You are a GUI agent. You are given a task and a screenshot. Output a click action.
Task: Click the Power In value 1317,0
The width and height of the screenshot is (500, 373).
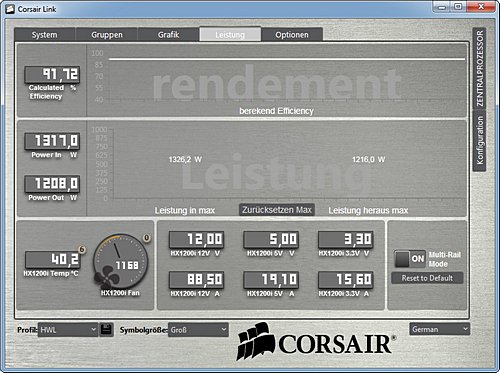52,141
